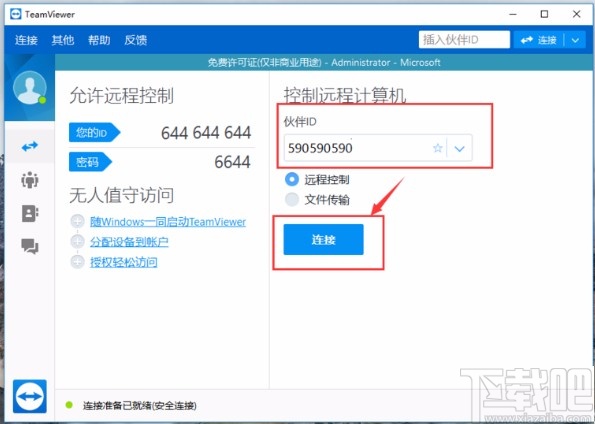
Task: Click plus icon beside 分配设备到帐户
Action: pos(77,241)
